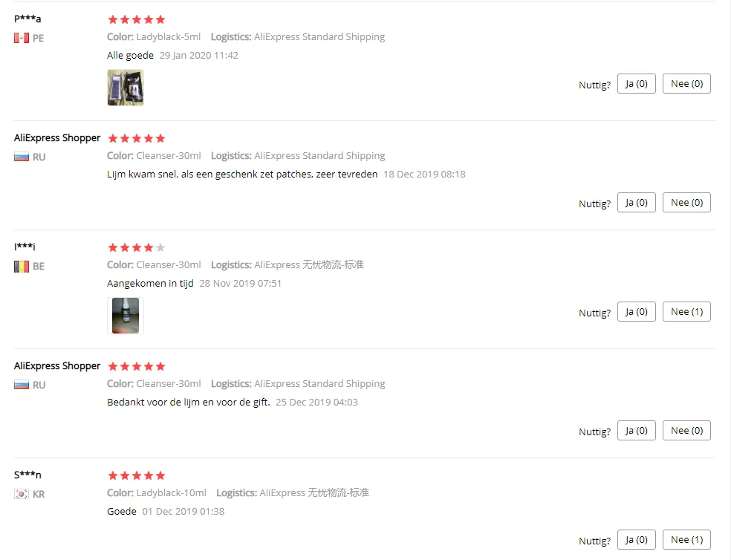Open the bottle photo in I***i's review
Screen dimensions: 731x560
[126, 316]
